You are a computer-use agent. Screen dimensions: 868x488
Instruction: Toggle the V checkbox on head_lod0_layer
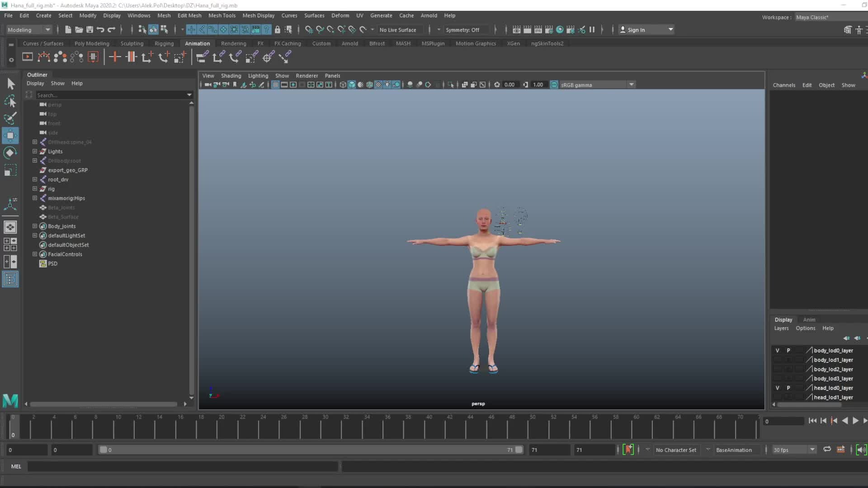(778, 388)
